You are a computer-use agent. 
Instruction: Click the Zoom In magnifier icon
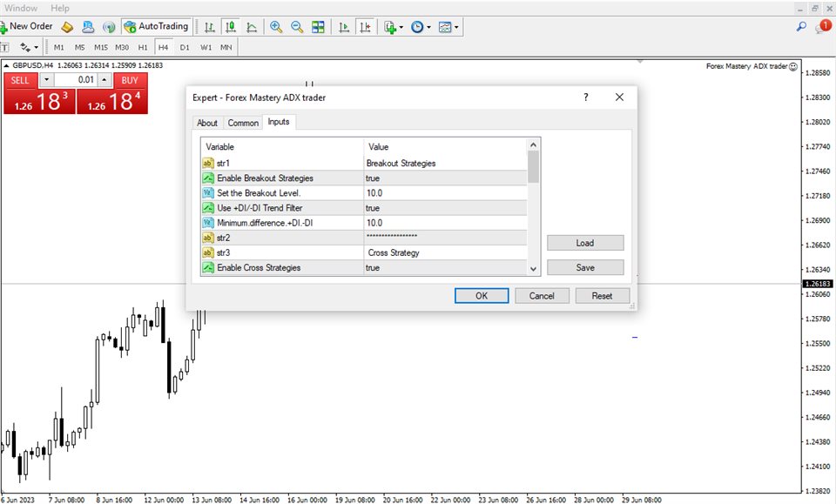pyautogui.click(x=276, y=27)
